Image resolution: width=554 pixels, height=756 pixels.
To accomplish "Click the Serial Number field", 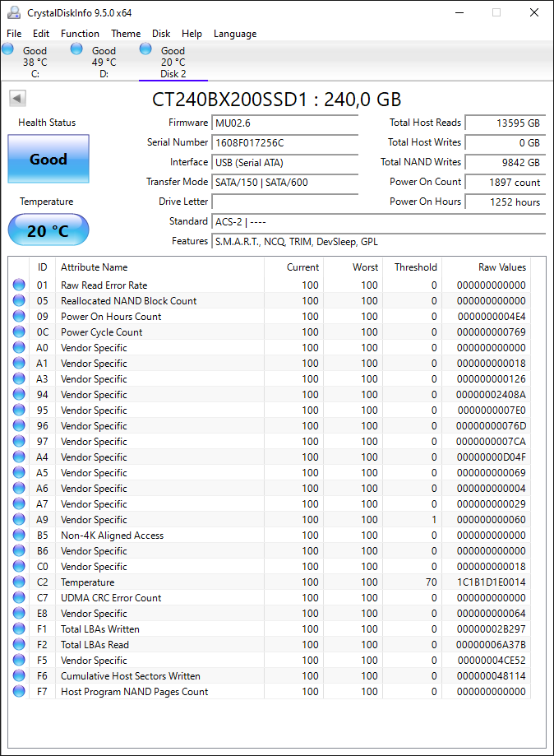I will [x=284, y=142].
